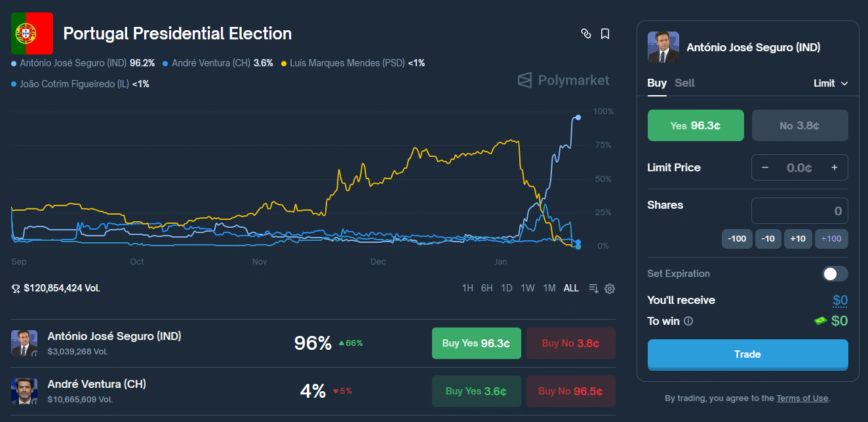Click the To win info icon

tap(688, 321)
